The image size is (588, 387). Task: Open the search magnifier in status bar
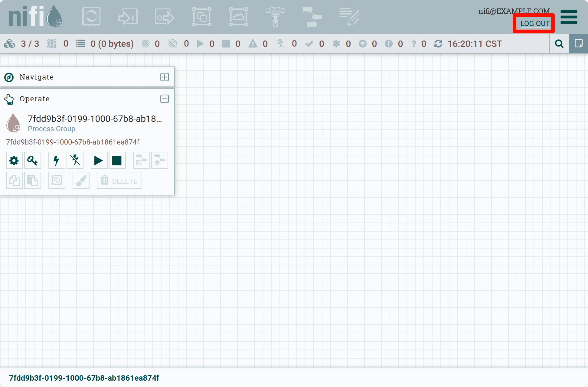coord(559,44)
